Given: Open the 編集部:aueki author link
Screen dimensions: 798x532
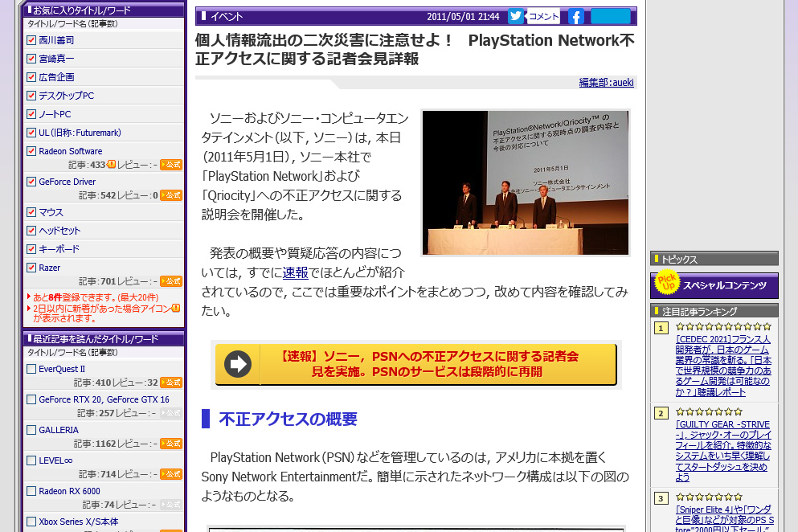Looking at the screenshot, I should pos(606,83).
